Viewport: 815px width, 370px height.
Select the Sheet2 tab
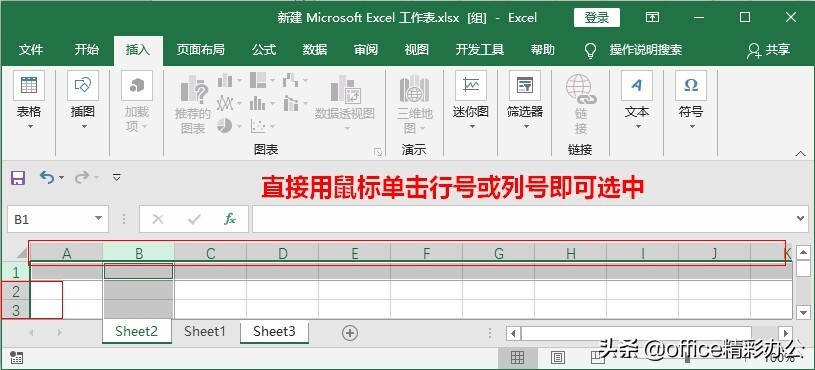click(x=137, y=332)
